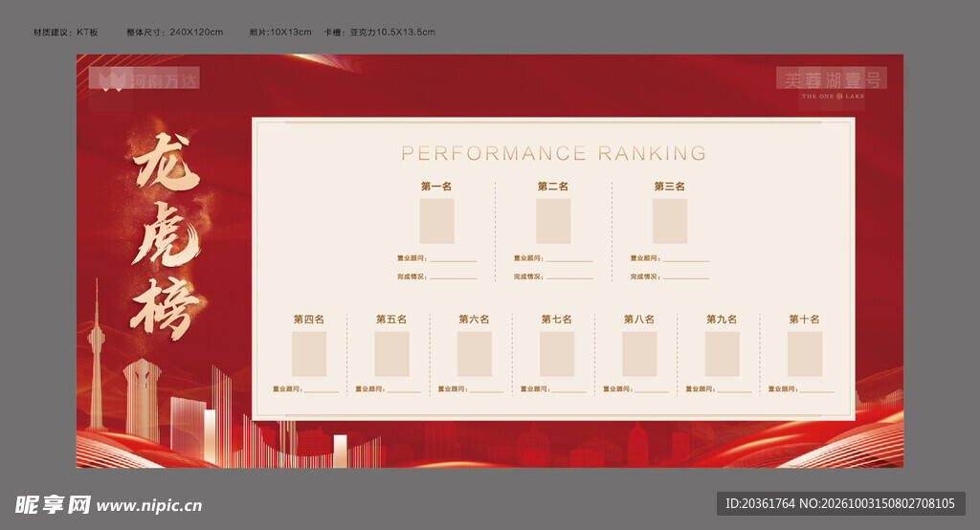Click 置业顾问 blank line under 第三名

point(686,260)
